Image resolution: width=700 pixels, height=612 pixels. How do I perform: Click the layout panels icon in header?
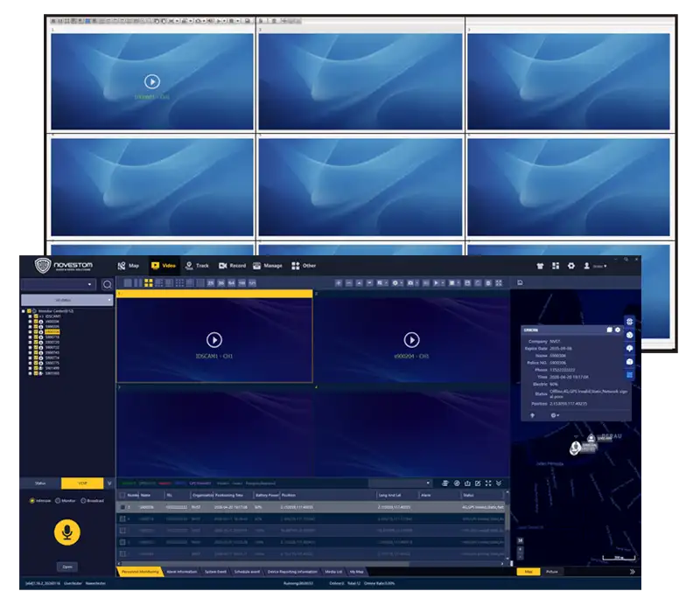click(556, 266)
